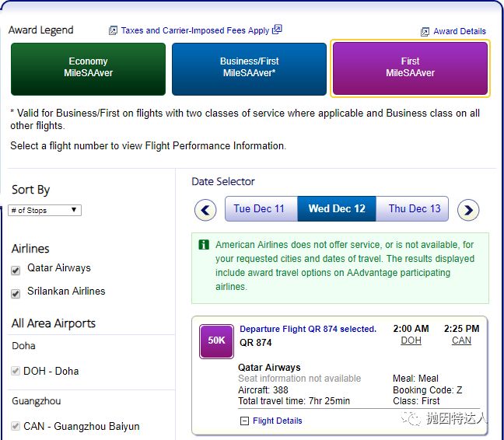Select the Wed Dec 12 date tab
This screenshot has height=440, width=504.
coord(337,209)
